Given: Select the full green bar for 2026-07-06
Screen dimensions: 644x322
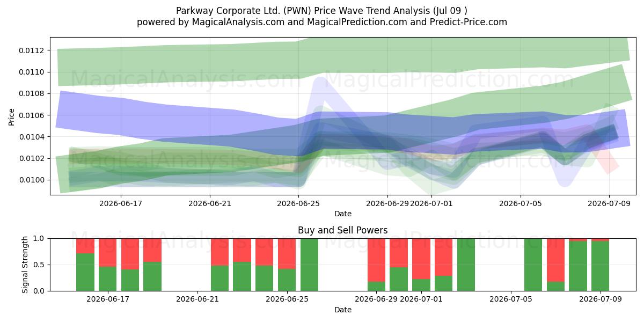Looking at the screenshot, I should (533, 265).
